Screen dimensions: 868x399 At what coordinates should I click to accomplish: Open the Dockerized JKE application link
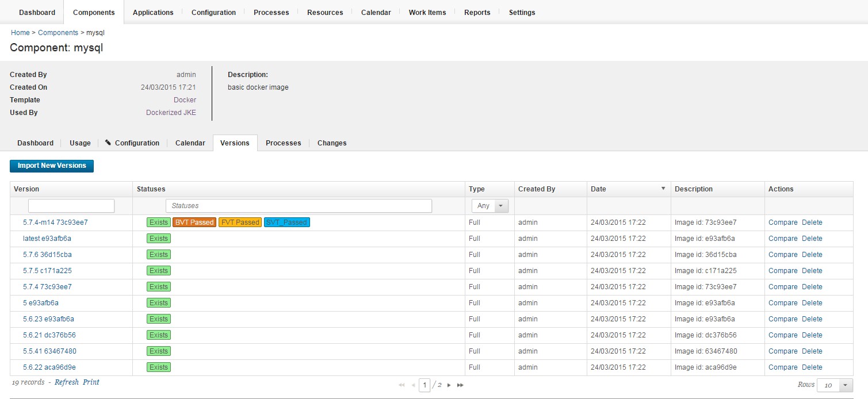(x=171, y=113)
